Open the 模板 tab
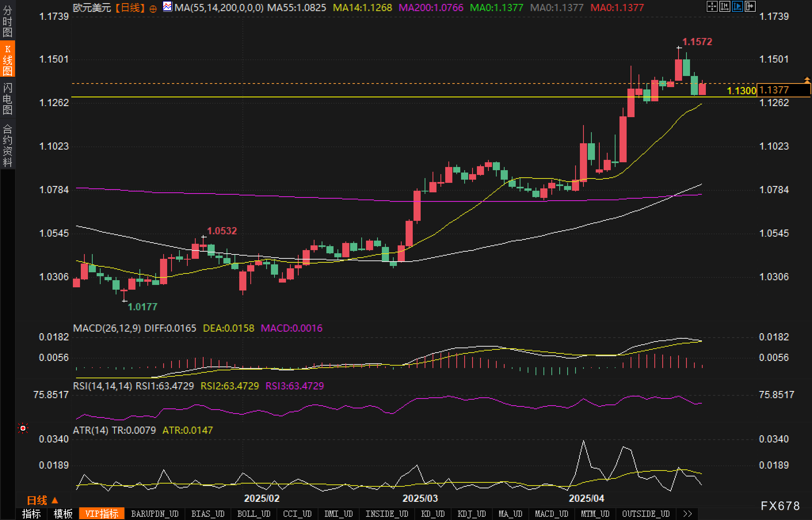Image resolution: width=812 pixels, height=520 pixels. [63, 514]
